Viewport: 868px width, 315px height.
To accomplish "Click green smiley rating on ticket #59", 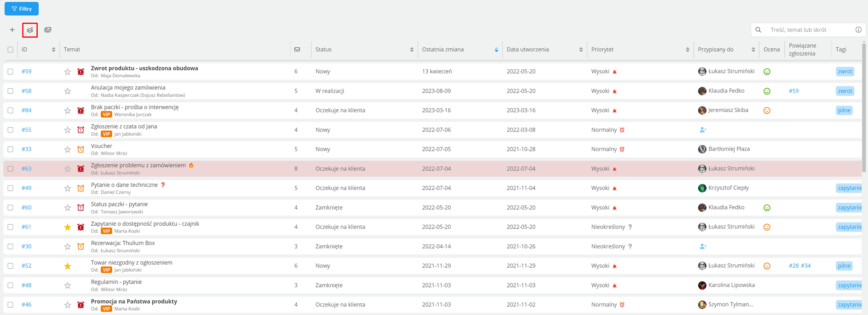I will pyautogui.click(x=767, y=72).
